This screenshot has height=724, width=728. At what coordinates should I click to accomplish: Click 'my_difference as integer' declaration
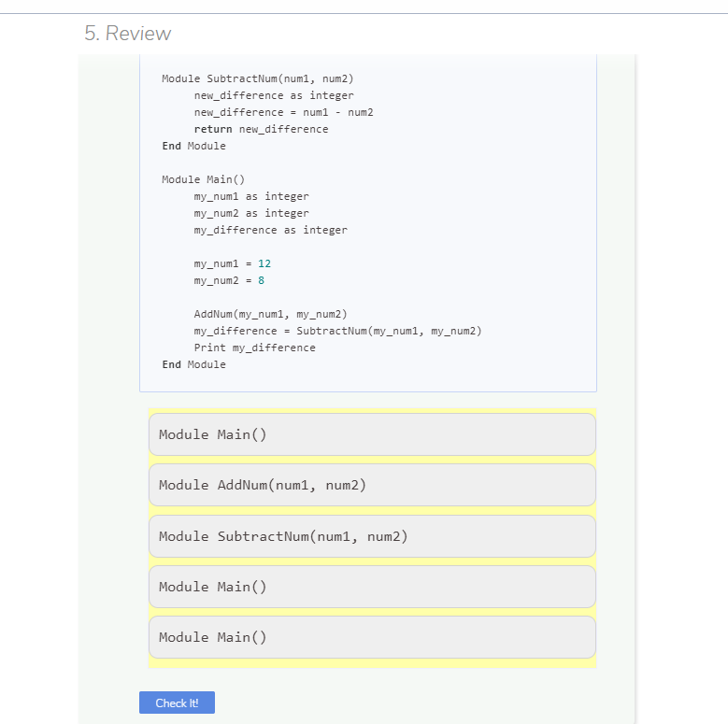pyautogui.click(x=270, y=230)
